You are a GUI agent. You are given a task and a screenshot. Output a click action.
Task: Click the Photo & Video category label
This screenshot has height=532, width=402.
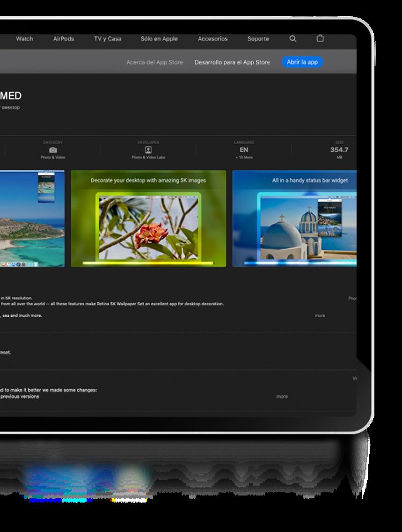[53, 157]
